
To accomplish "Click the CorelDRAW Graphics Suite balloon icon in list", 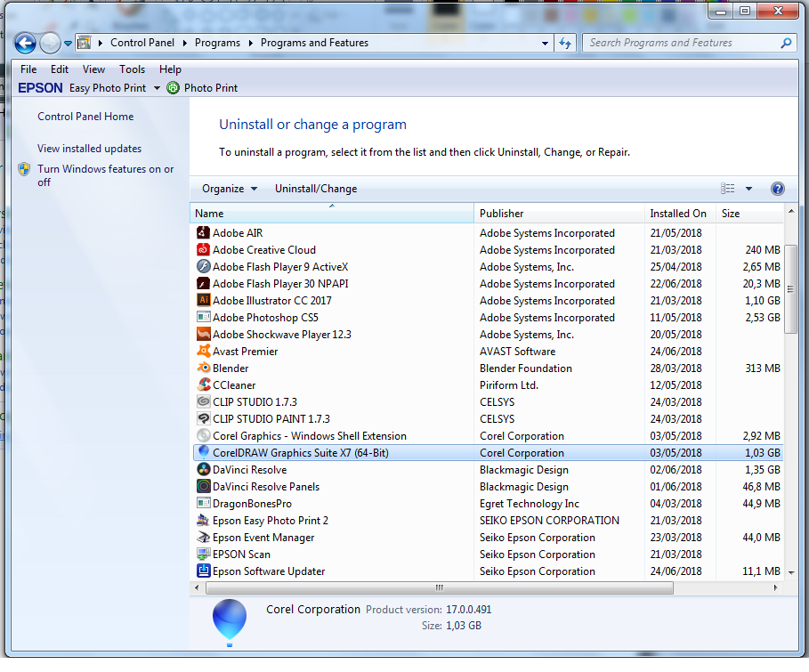I will [203, 453].
